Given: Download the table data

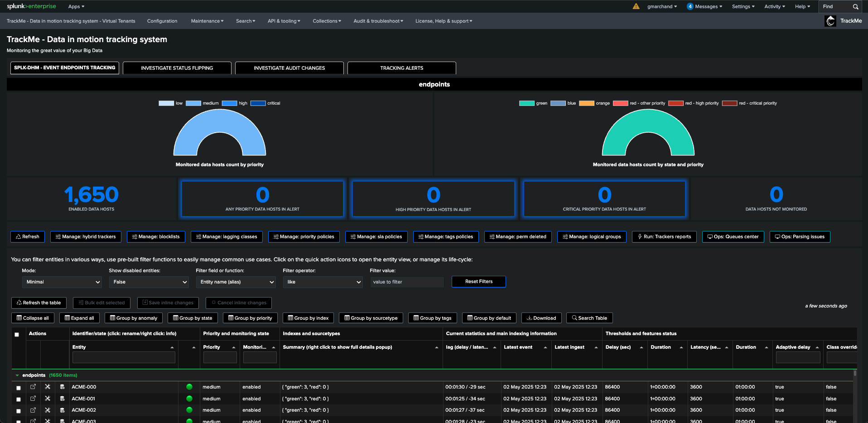Looking at the screenshot, I should (541, 318).
